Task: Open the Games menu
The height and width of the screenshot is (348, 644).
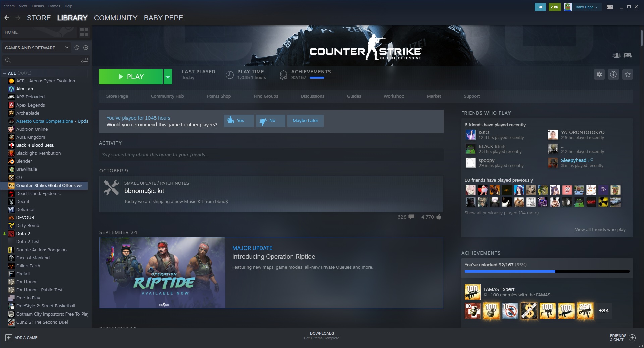Action: pyautogui.click(x=54, y=6)
